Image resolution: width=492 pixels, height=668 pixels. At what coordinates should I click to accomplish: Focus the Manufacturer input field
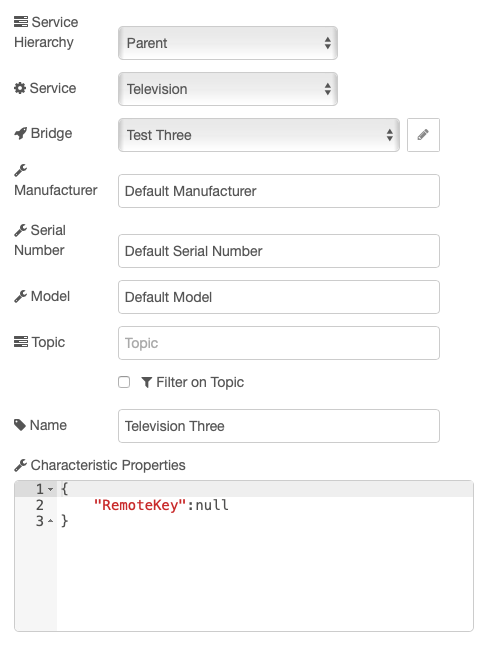(x=279, y=191)
